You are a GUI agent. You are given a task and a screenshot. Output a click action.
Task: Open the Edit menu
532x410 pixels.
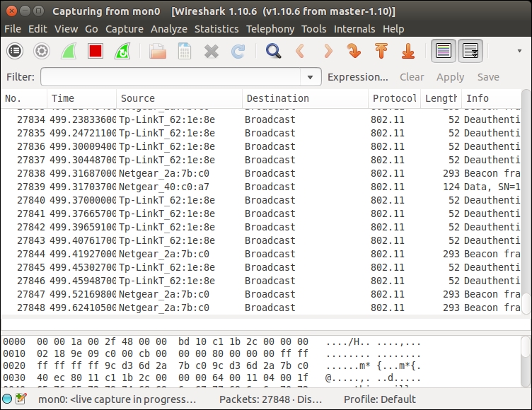pyautogui.click(x=37, y=29)
